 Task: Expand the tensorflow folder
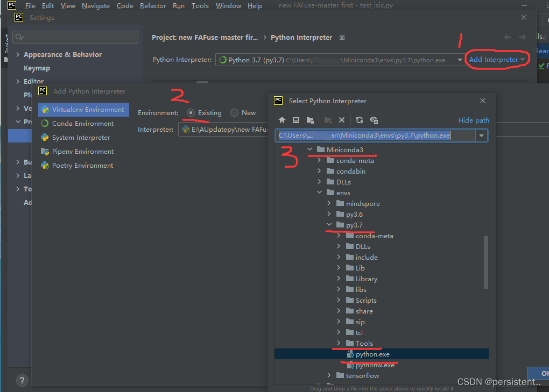[x=329, y=375]
